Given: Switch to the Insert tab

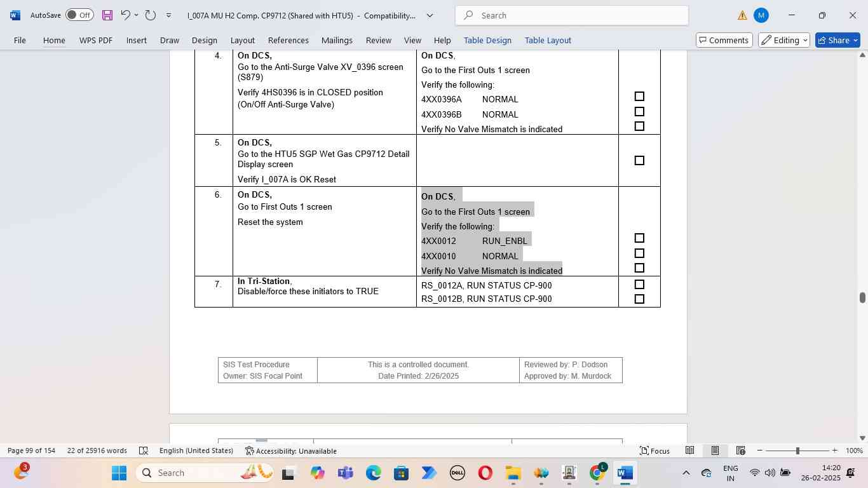Looking at the screenshot, I should tap(136, 40).
